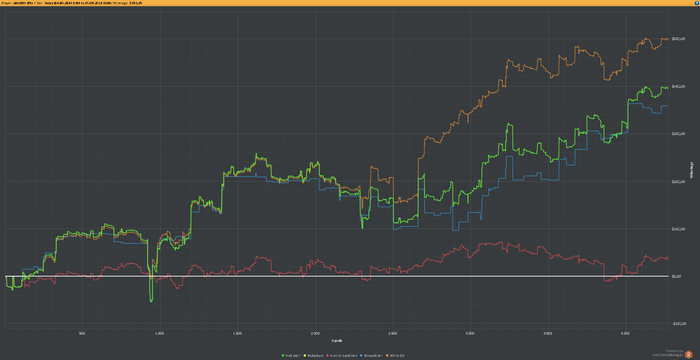Screen dimensions: 700x360
Task: Click the Winnings axis title
Action: pos(692,170)
